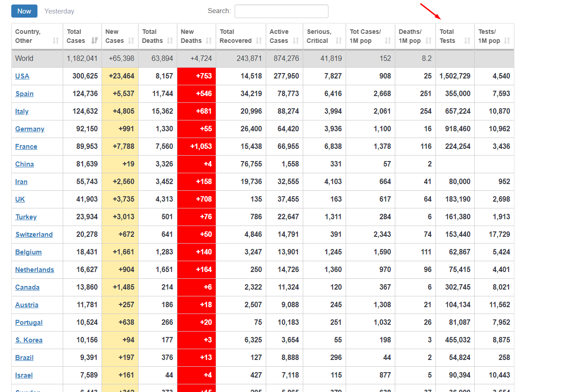Open the Netherlands country link

35,269
